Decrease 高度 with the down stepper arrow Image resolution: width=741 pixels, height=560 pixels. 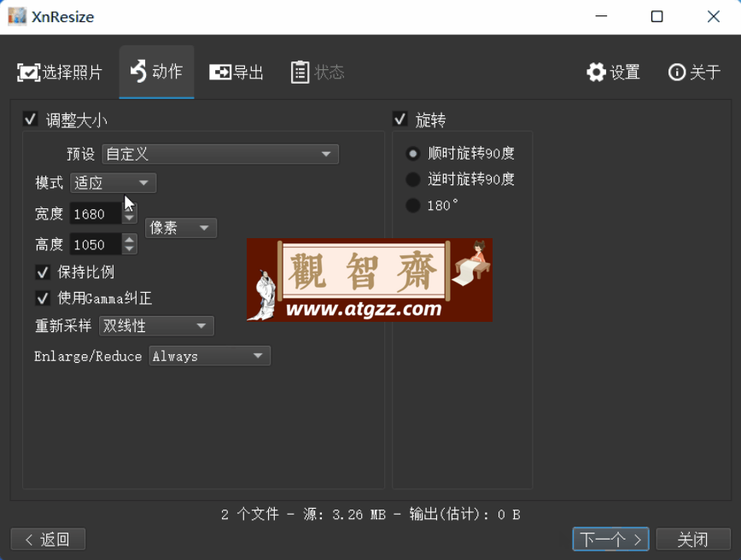[130, 249]
